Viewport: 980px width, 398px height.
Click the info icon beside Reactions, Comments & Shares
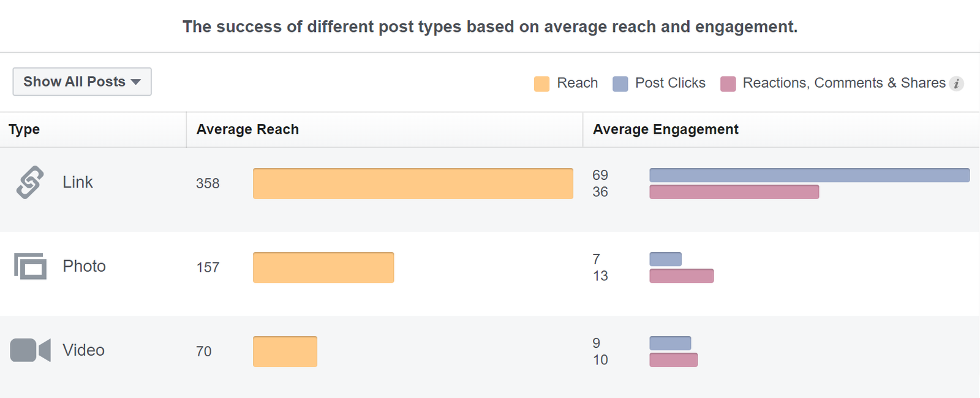coord(956,83)
